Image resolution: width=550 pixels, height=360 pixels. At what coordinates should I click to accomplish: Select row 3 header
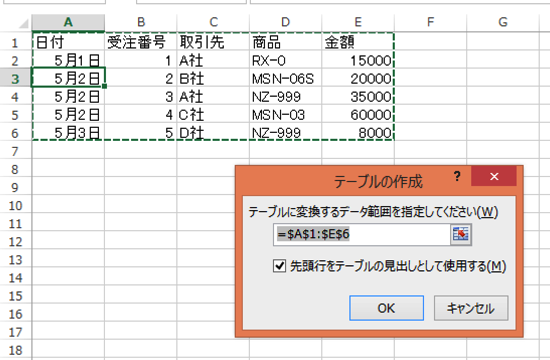[x=15, y=78]
